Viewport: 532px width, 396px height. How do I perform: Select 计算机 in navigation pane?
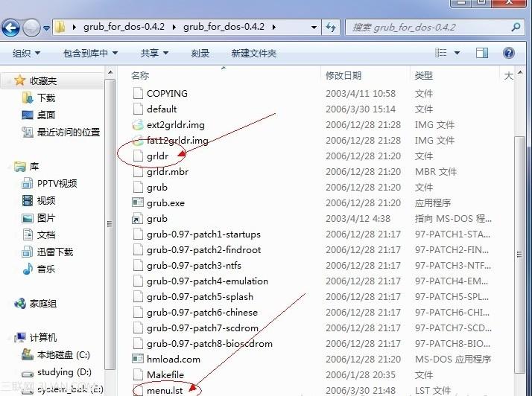[43, 338]
